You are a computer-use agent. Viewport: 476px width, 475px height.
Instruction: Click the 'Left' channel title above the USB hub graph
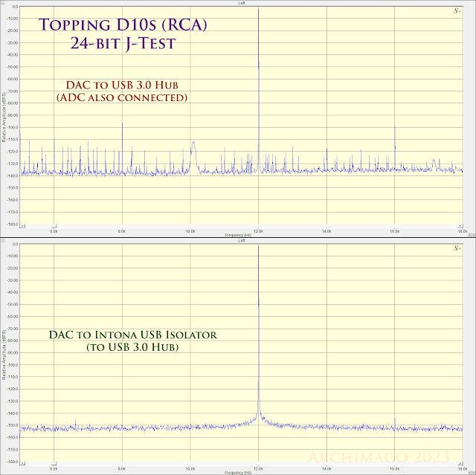pos(241,3)
